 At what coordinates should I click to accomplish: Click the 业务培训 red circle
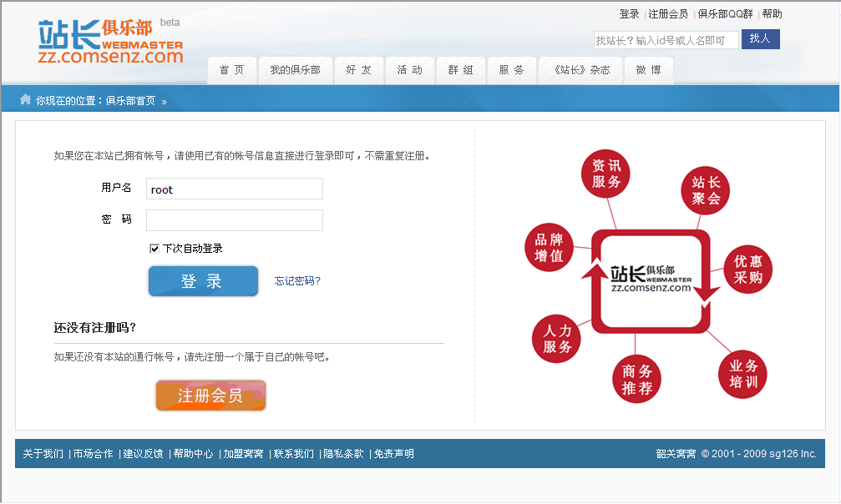coord(742,375)
